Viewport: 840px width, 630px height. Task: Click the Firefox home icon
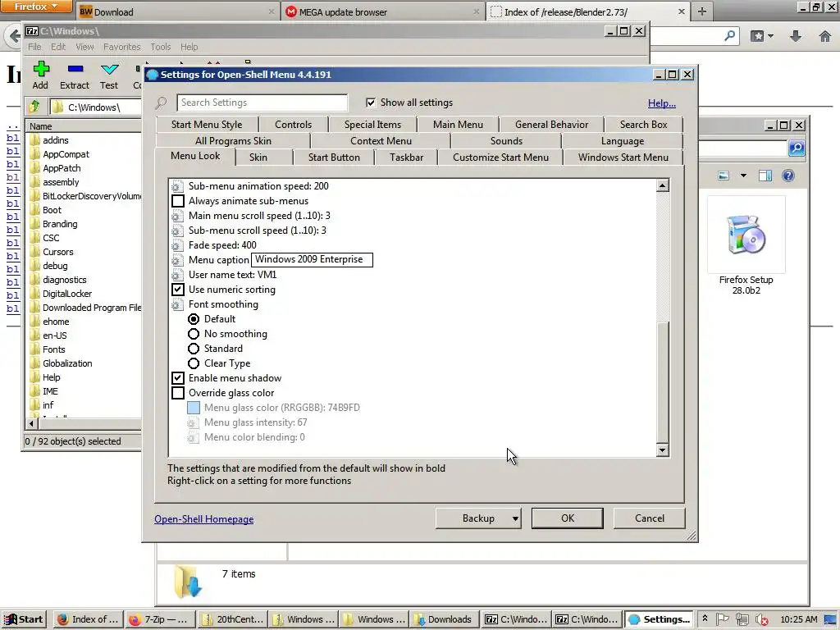point(825,36)
